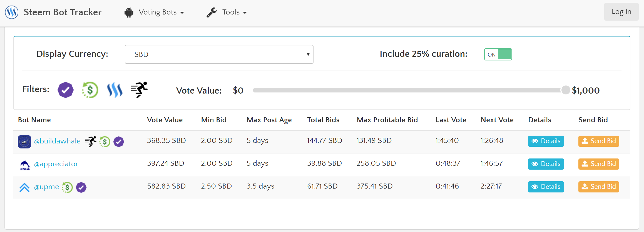Open the Display Currency SBD dropdown

click(x=219, y=54)
